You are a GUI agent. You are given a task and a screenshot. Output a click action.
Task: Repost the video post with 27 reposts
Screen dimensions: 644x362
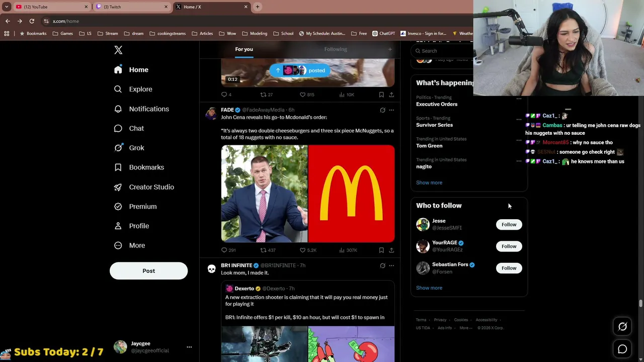pos(266,95)
